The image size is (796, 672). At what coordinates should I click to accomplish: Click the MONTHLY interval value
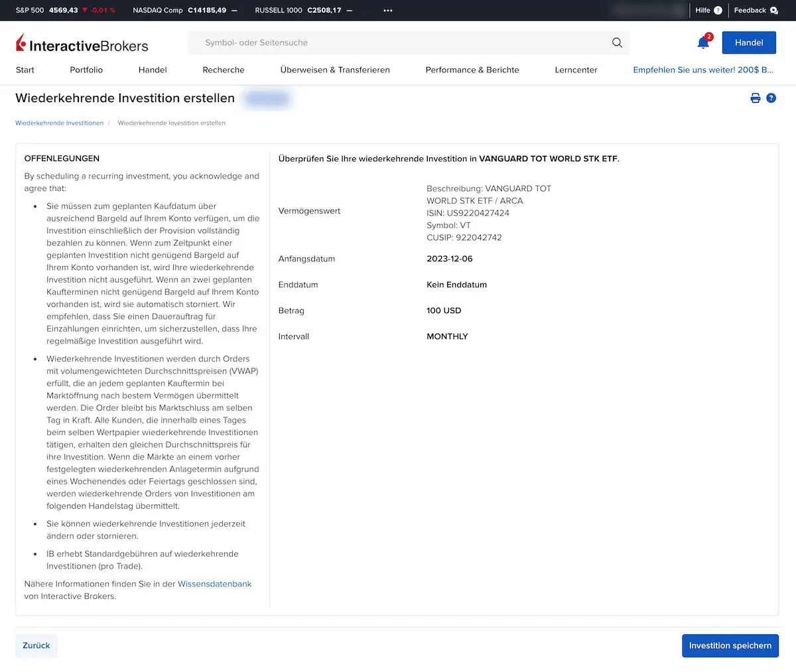tap(447, 336)
